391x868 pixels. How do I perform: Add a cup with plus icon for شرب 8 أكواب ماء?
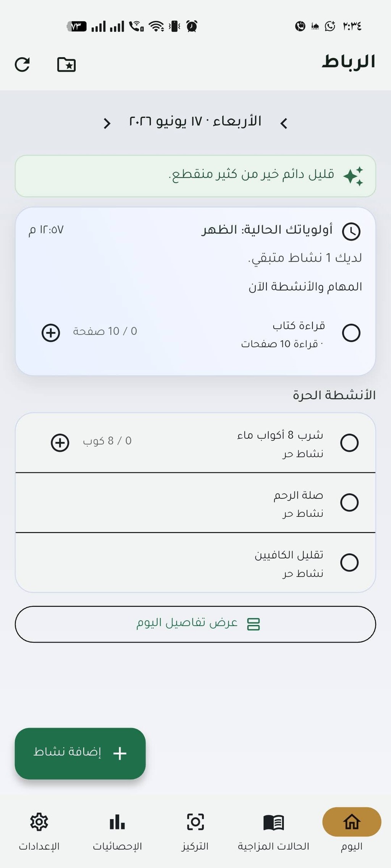pyautogui.click(x=60, y=442)
